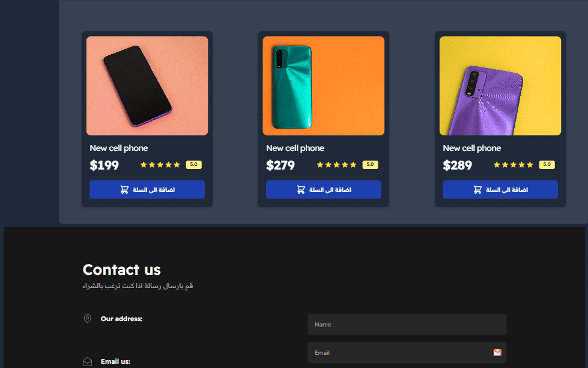Viewport: 588px width, 368px height.
Task: Click the mail icon inside Email field
Action: pyautogui.click(x=497, y=352)
